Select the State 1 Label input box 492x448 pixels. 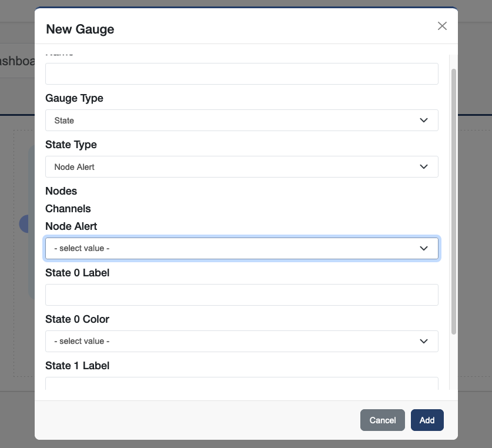pyautogui.click(x=241, y=383)
